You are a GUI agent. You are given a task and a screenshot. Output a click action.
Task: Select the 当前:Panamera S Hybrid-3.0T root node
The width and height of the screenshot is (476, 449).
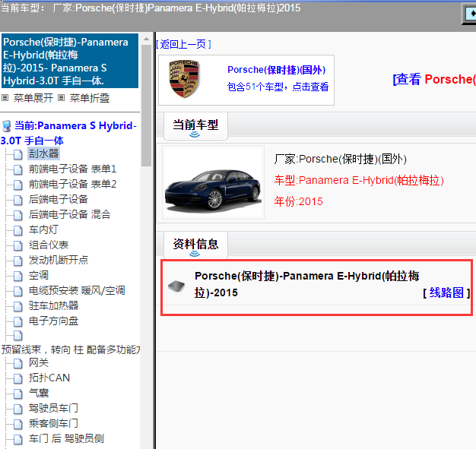pyautogui.click(x=69, y=133)
